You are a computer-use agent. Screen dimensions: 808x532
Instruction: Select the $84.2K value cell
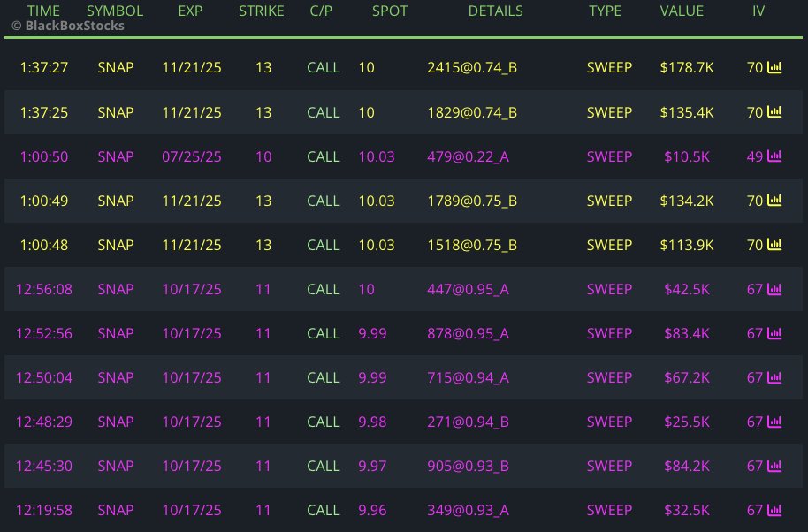tap(687, 466)
